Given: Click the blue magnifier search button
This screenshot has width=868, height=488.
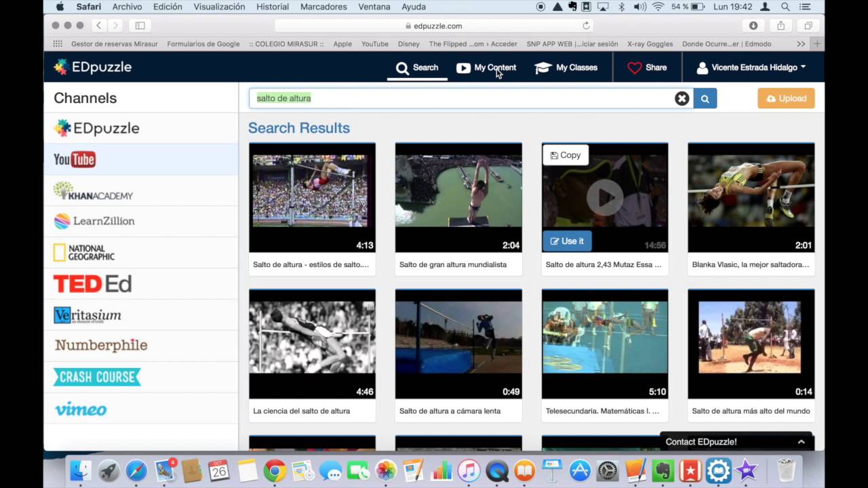Looking at the screenshot, I should (x=705, y=98).
